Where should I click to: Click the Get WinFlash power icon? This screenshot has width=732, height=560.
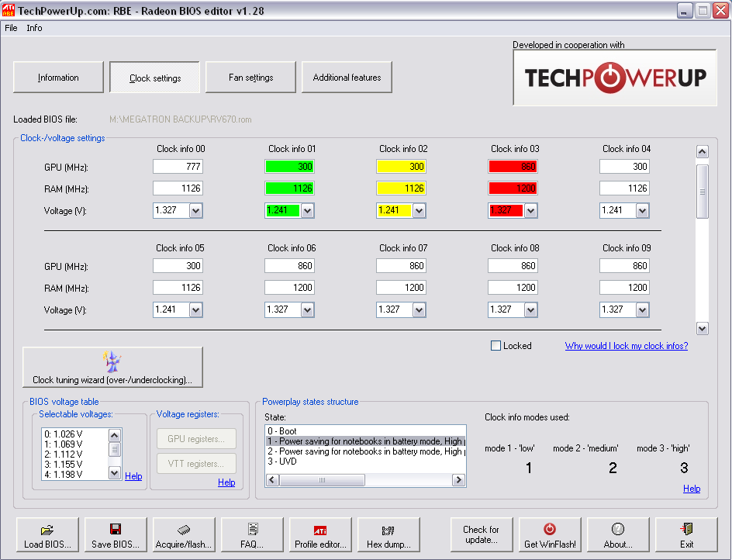[550, 529]
